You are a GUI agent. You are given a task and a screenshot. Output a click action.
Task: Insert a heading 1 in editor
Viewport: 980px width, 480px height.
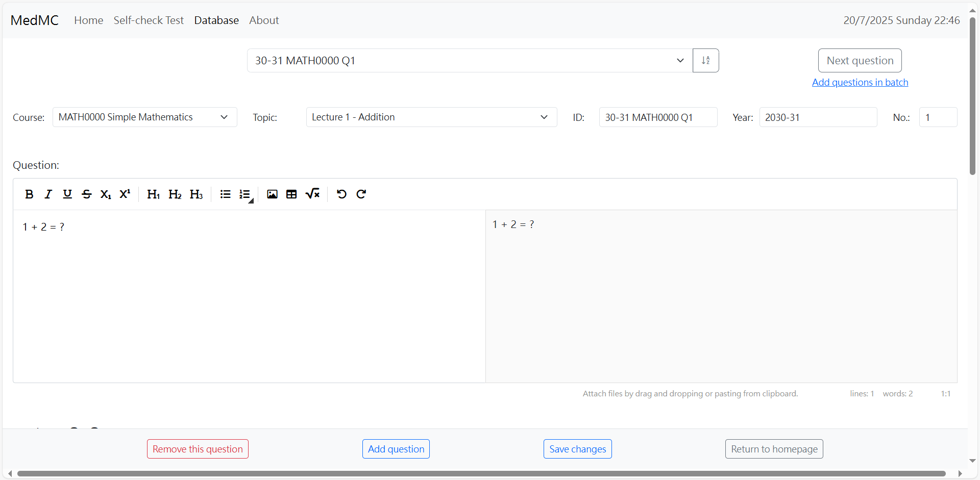click(x=153, y=194)
